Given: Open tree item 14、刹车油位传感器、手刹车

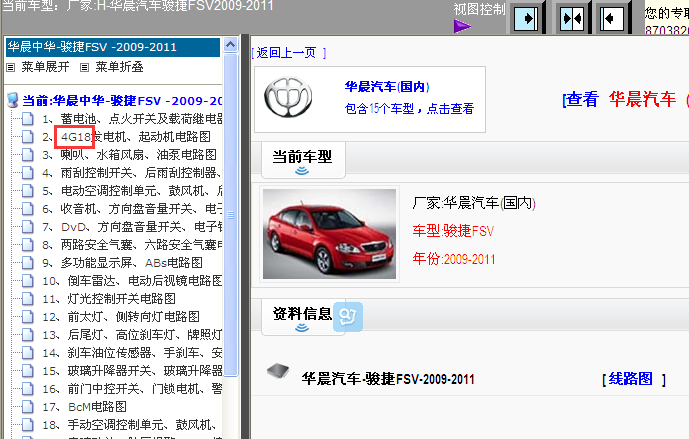Looking at the screenshot, I should pyautogui.click(x=132, y=353).
